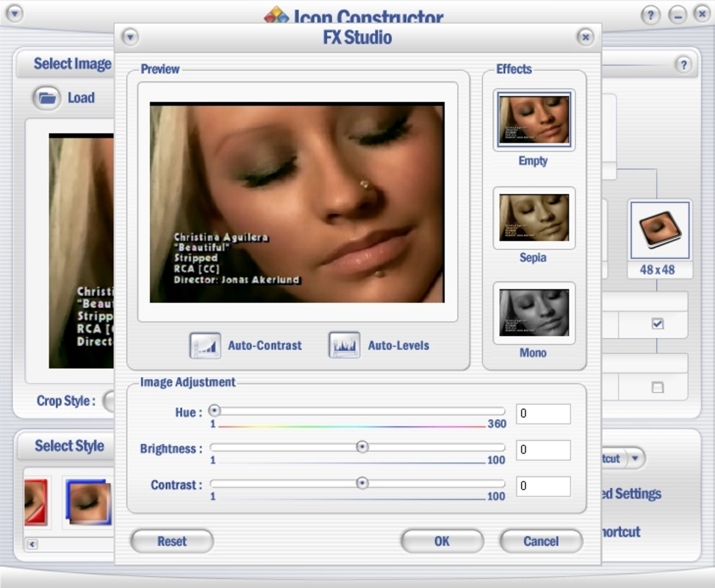Click the 48x48 size label
Image resolution: width=715 pixels, height=588 pixels.
(x=657, y=270)
